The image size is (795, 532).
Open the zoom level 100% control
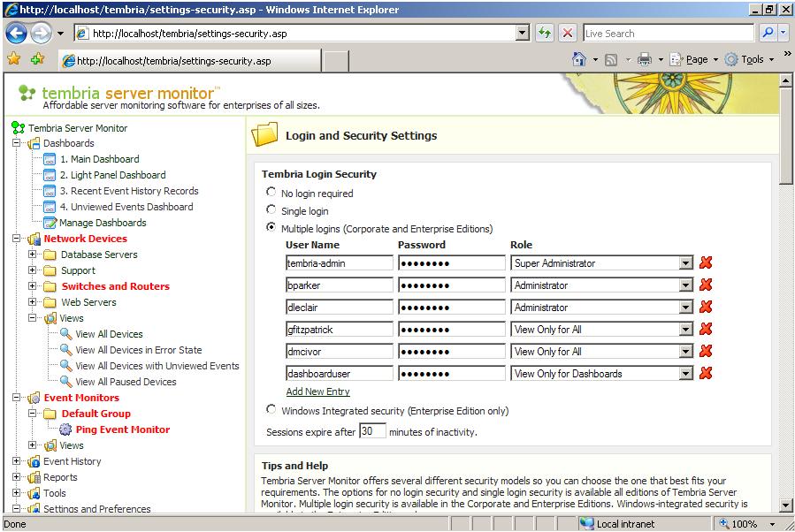point(747,524)
